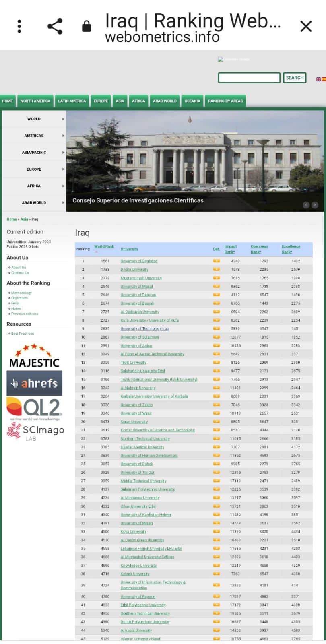This screenshot has height=644, width=326.
Task: Focus the search text field
Action: point(249,78)
